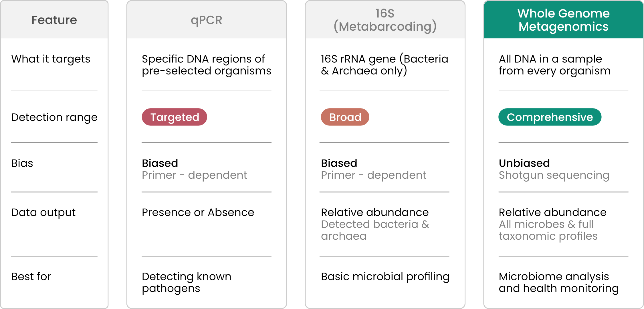The height and width of the screenshot is (309, 644).
Task: Choose the "Data output" row label
Action: (x=43, y=212)
